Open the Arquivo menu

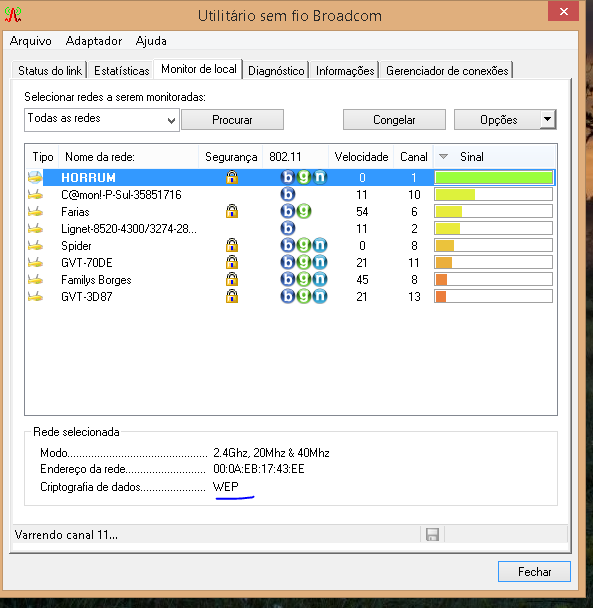(x=31, y=41)
